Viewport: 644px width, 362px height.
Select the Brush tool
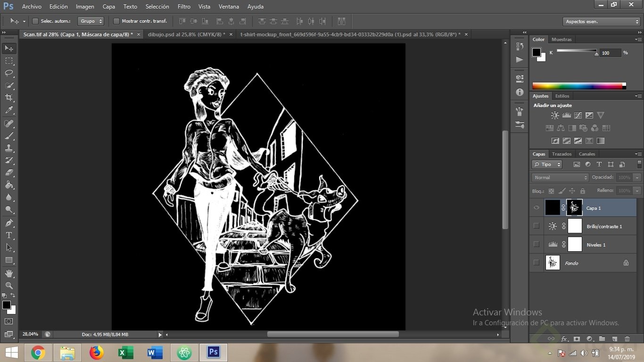[9, 136]
